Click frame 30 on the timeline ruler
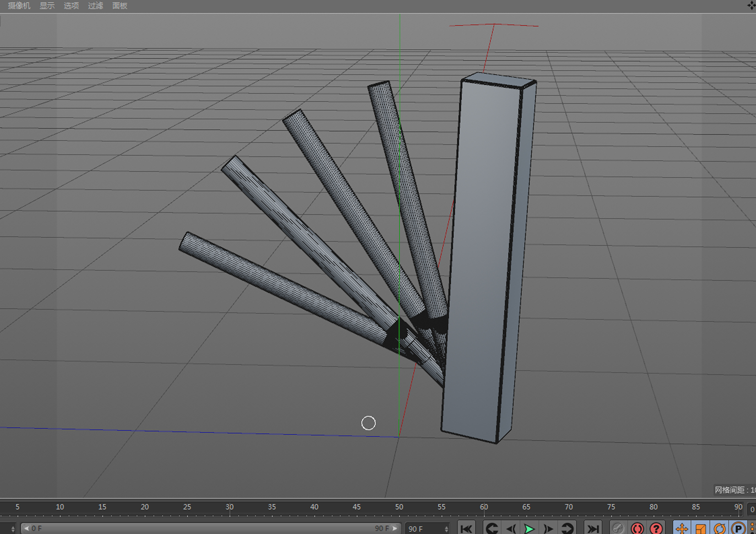 click(230, 507)
